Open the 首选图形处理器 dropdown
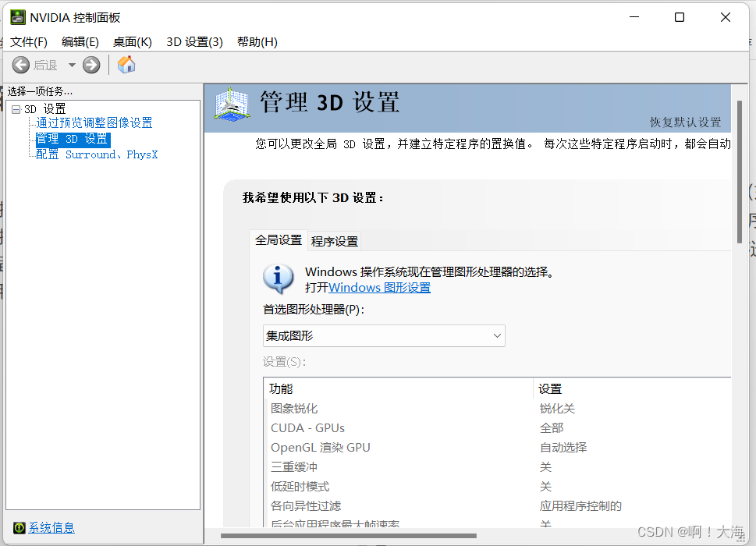This screenshot has height=546, width=756. 384,336
